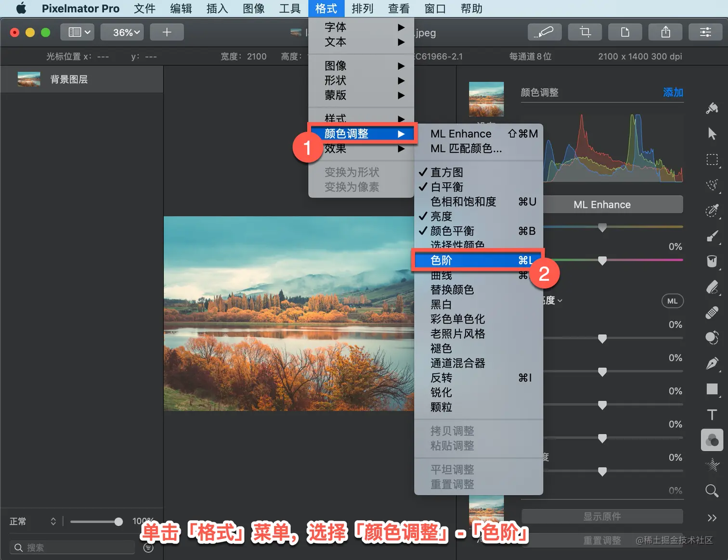728x560 pixels.
Task: Select the Erase tool
Action: (x=712, y=287)
